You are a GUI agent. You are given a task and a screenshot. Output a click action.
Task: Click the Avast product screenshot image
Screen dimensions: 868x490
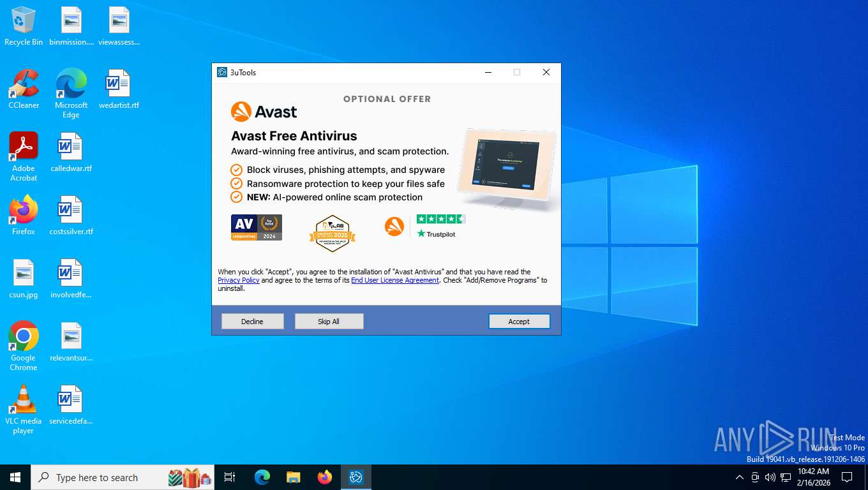507,168
